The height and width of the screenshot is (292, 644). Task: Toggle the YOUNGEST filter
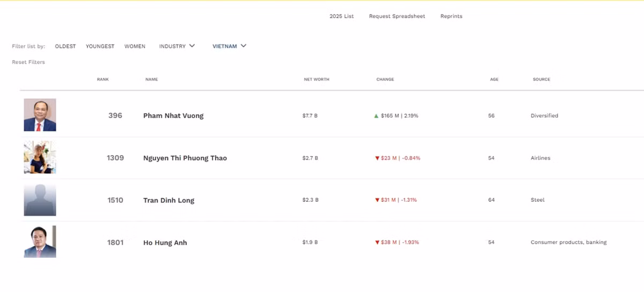pos(100,46)
